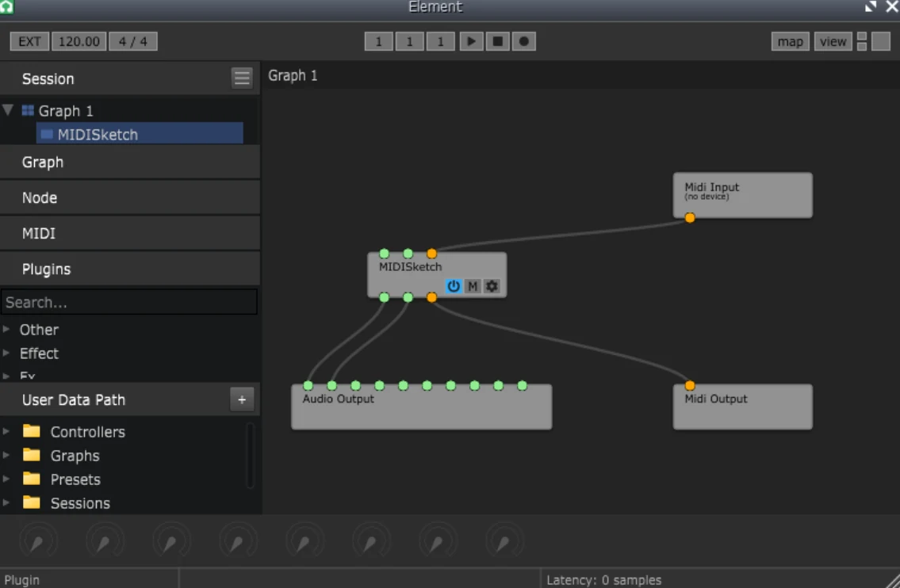The height and width of the screenshot is (588, 900).
Task: Adjust the first controller knob
Action: (38, 540)
